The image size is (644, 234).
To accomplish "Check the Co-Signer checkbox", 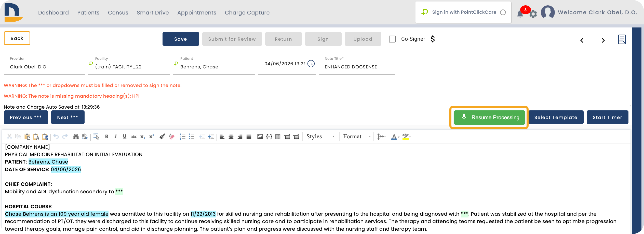I will click(x=392, y=39).
